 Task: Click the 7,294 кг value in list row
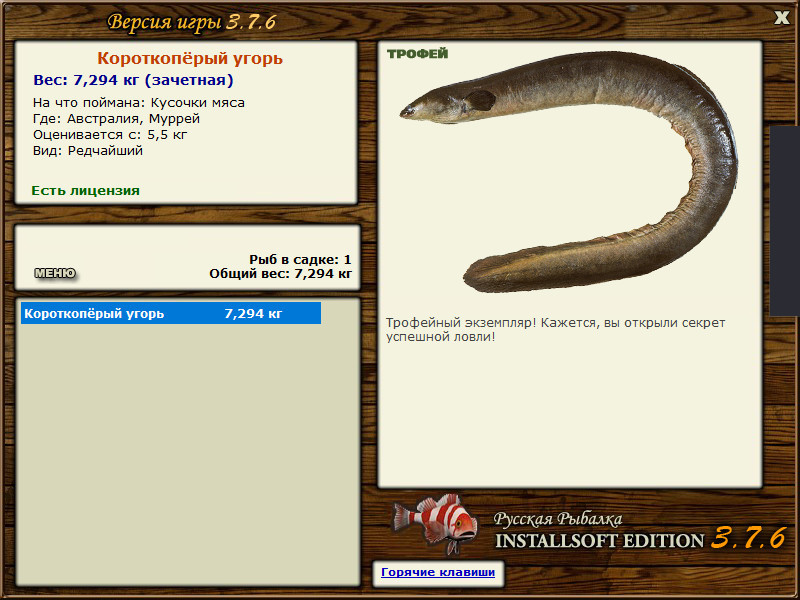point(253,313)
